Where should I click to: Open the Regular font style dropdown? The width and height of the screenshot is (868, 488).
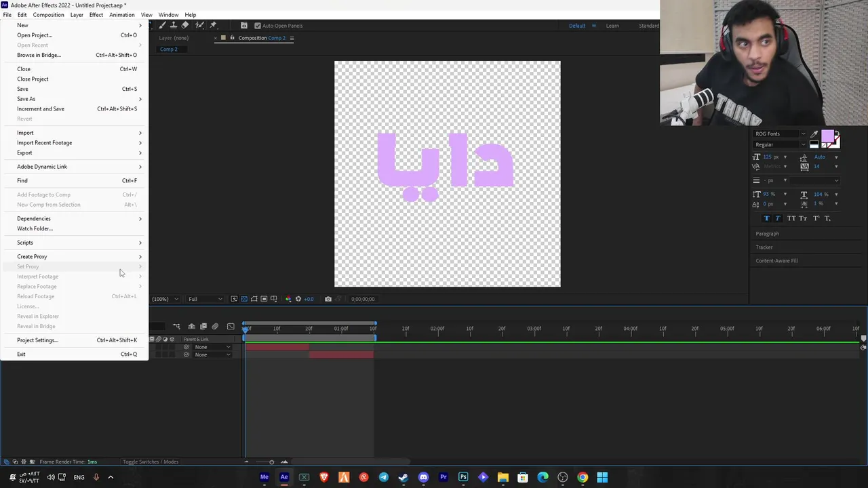804,144
